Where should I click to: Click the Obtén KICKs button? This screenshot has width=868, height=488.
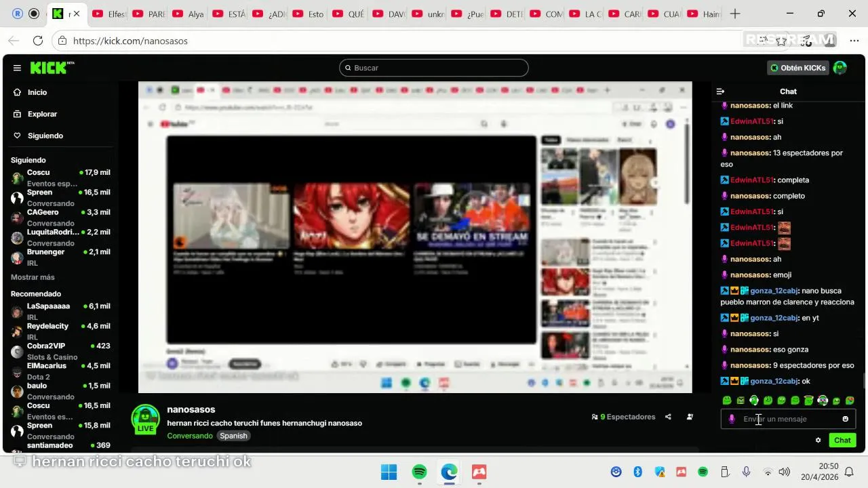(797, 68)
